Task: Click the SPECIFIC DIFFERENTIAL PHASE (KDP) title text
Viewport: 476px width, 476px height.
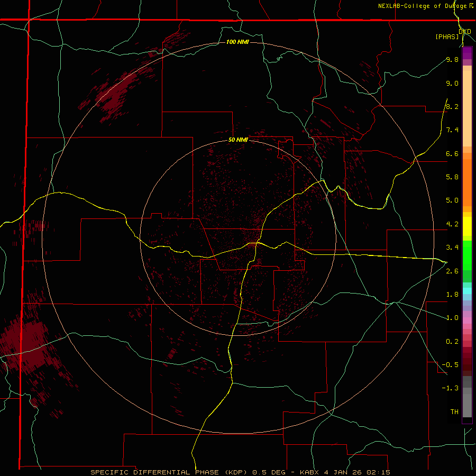Action: pyautogui.click(x=170, y=472)
